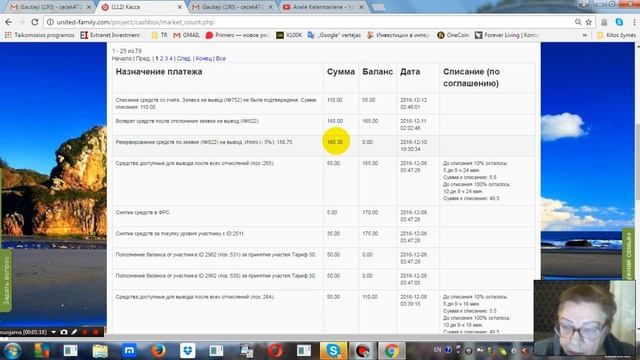Click the Списание (по соглашению) column header
Screen dimensions: 640x360
pyautogui.click(x=471, y=78)
